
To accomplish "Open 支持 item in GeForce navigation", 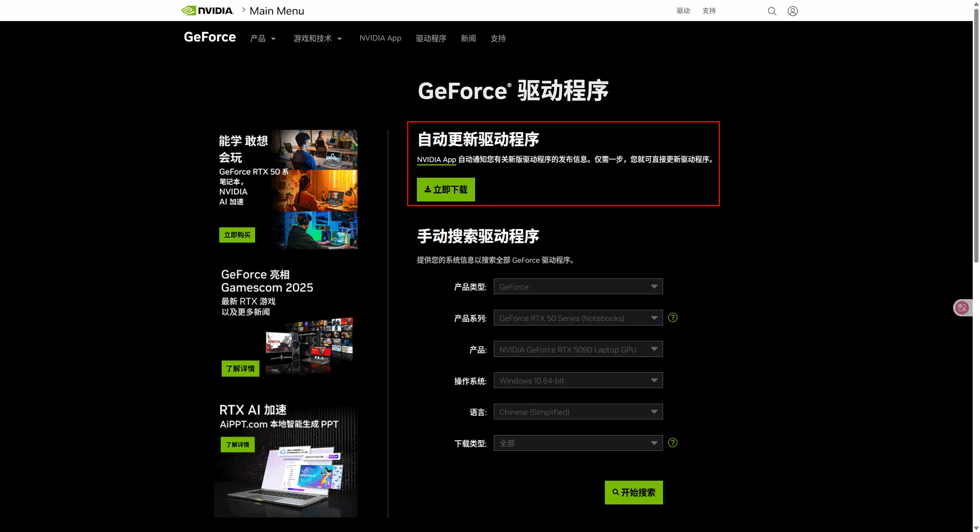I will 498,38.
